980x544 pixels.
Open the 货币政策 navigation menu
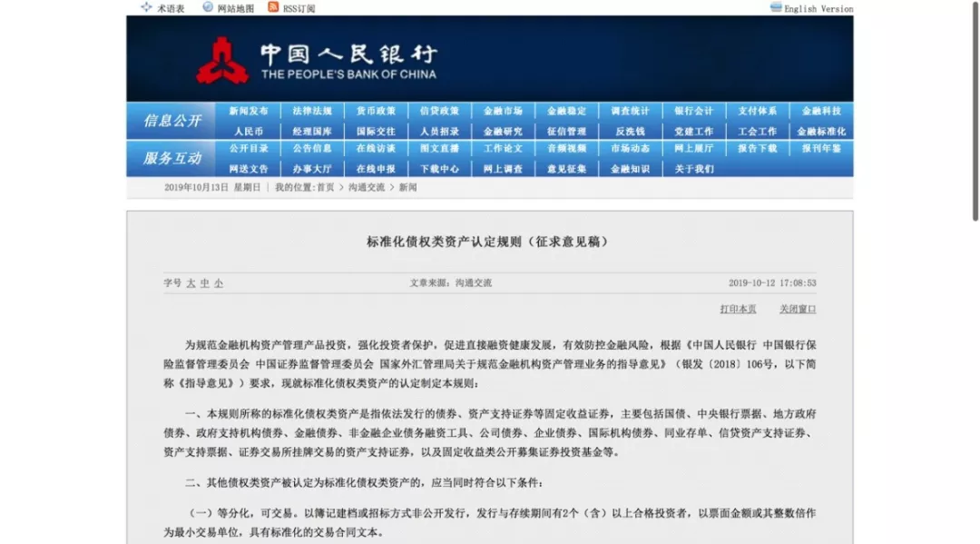(x=375, y=111)
